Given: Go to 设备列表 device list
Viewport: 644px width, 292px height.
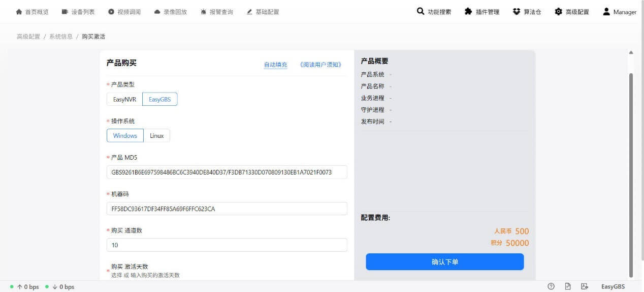Looking at the screenshot, I should (x=78, y=12).
